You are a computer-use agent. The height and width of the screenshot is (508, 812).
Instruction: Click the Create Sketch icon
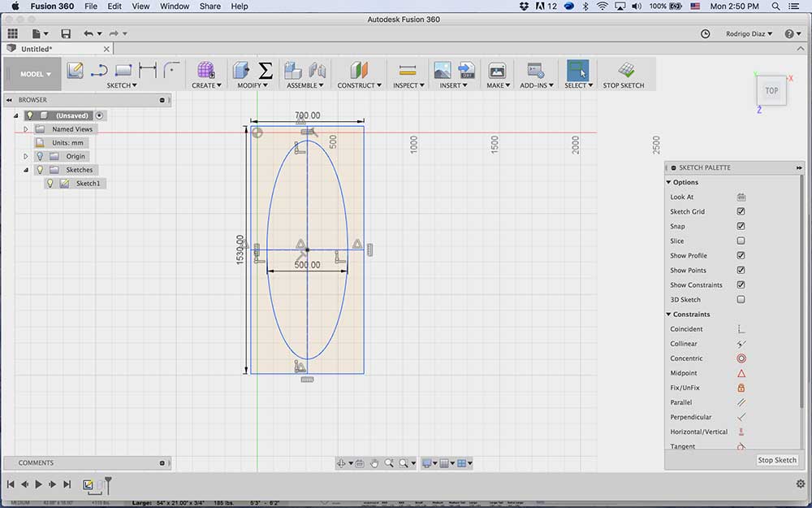coord(75,70)
